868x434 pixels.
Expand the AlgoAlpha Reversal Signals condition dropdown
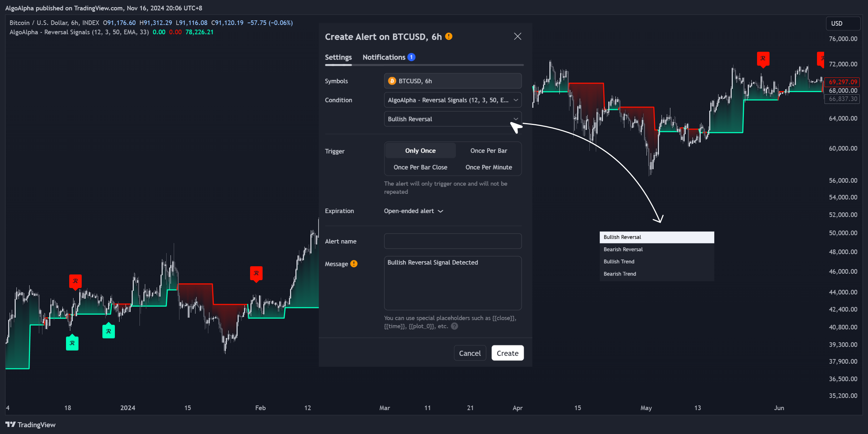(x=453, y=100)
